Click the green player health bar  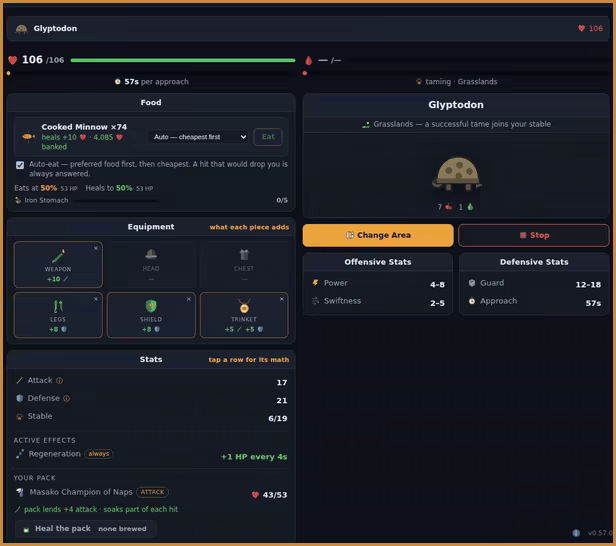(183, 60)
